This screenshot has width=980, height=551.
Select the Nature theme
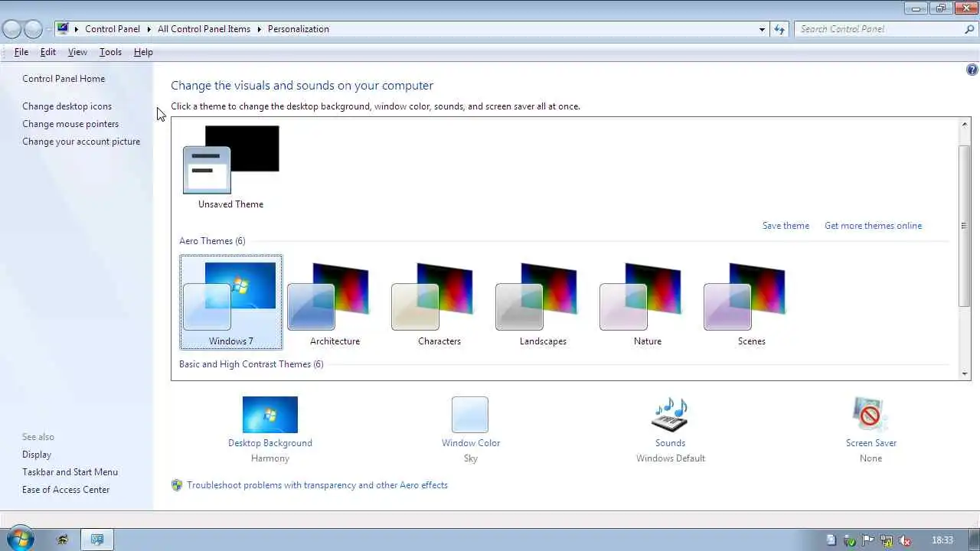[647, 302]
